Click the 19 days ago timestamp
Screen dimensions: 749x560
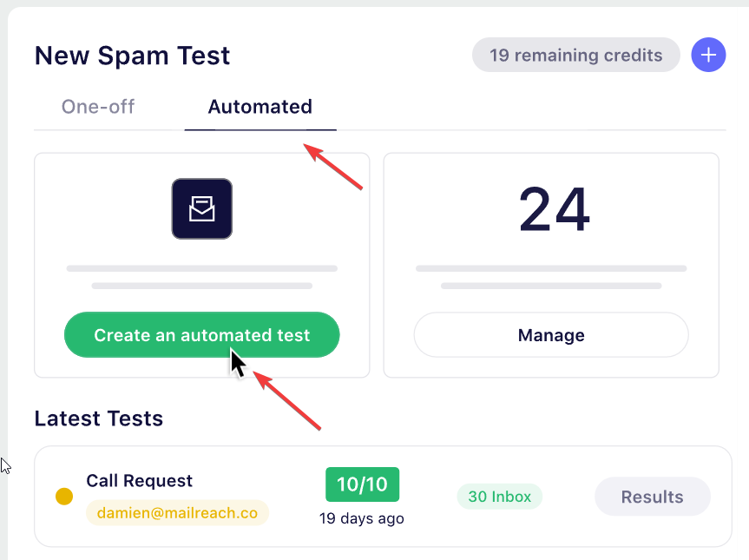click(x=362, y=518)
